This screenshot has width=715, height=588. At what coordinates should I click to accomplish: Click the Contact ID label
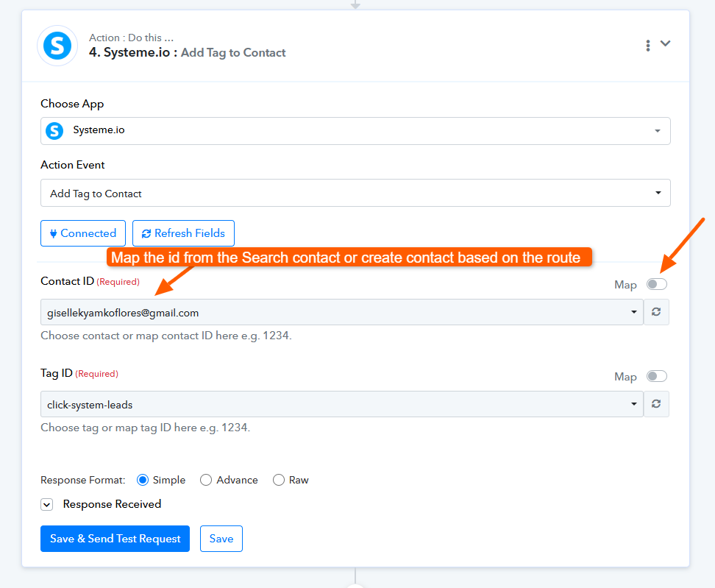point(67,281)
